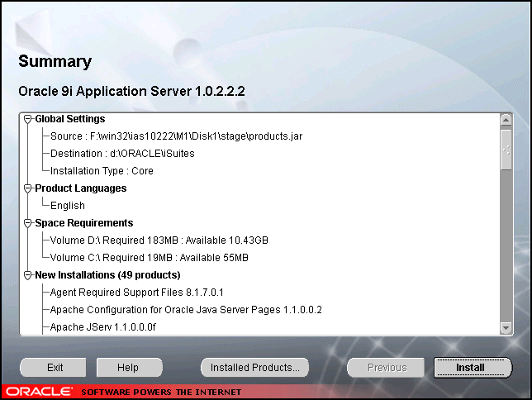Open Help for the installer
The image size is (532, 400).
click(129, 368)
